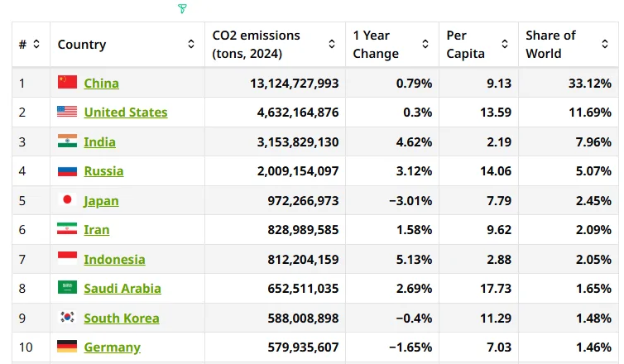
Task: Sort by Share of World arrows
Action: point(605,44)
